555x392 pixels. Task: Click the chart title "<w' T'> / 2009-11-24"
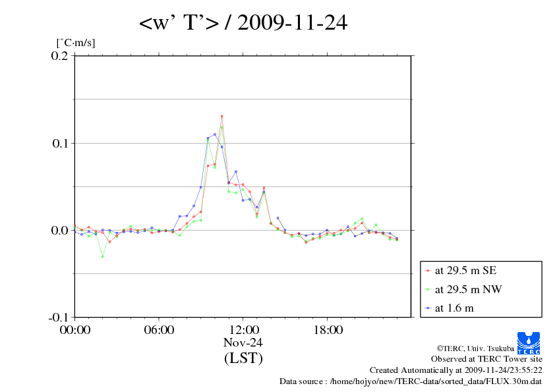pyautogui.click(x=243, y=22)
